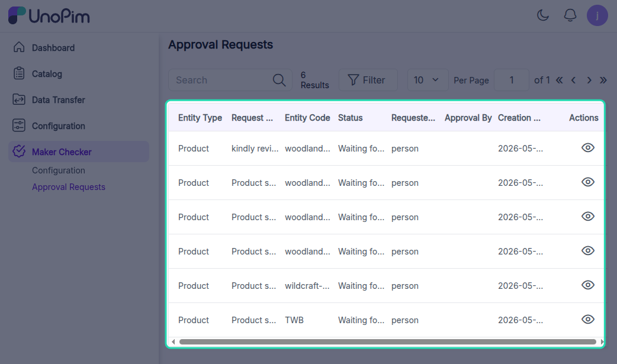Open Maker Checker's Configuration submenu link
Viewport: 617px width, 364px height.
(x=58, y=170)
